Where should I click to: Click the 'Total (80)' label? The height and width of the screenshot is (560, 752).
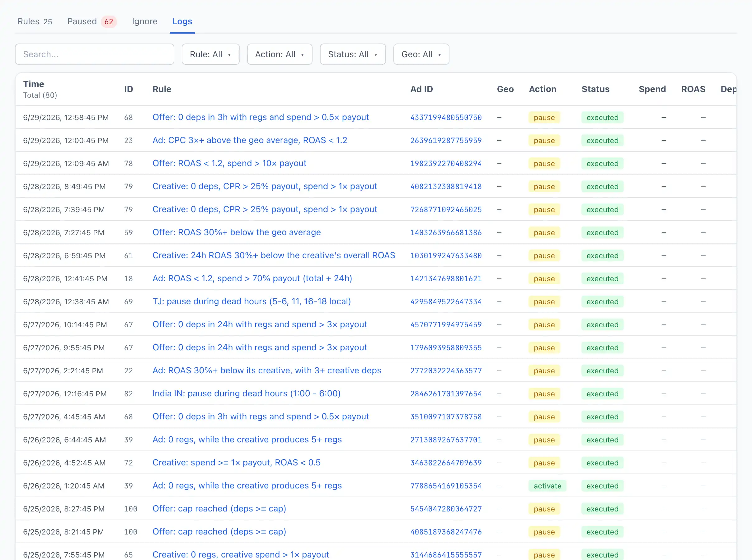point(40,95)
